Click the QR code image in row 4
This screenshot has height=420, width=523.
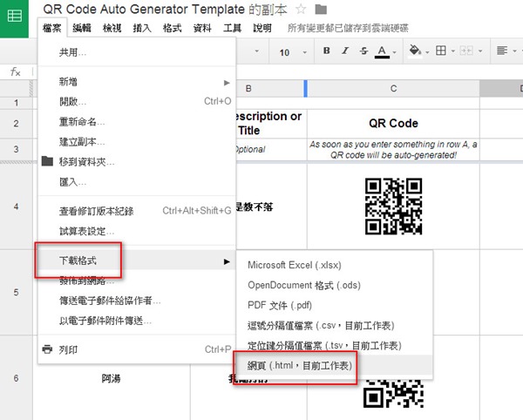click(x=394, y=207)
